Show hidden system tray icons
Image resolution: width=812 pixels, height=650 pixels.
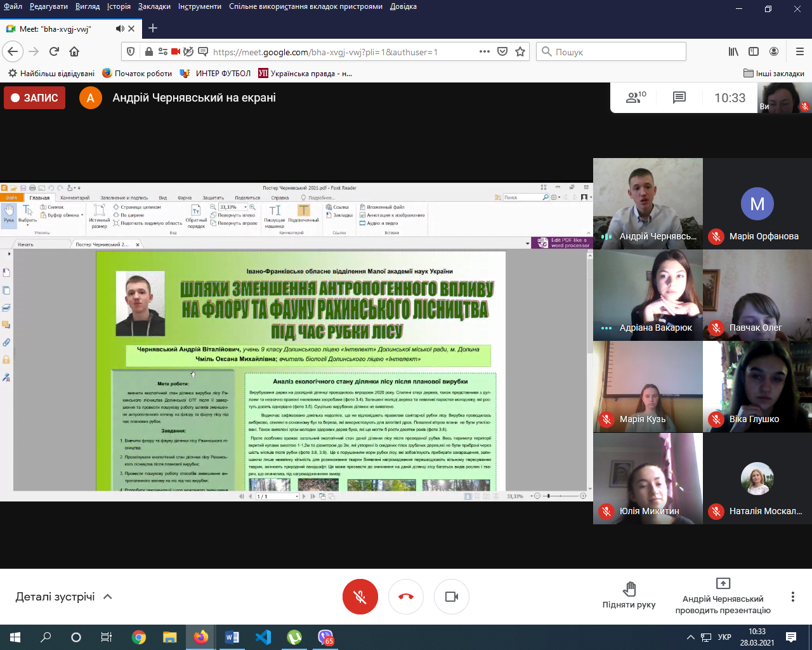691,637
